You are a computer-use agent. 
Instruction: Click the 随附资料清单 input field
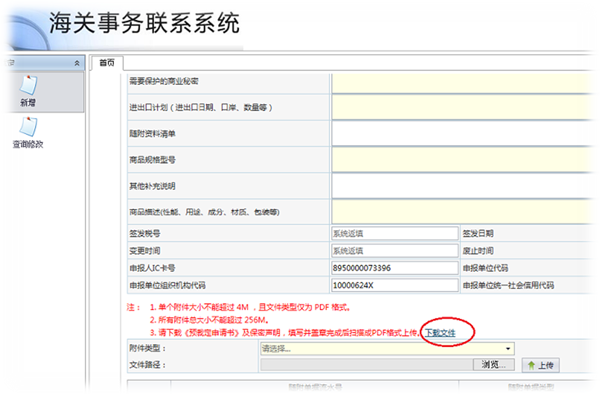[463, 134]
